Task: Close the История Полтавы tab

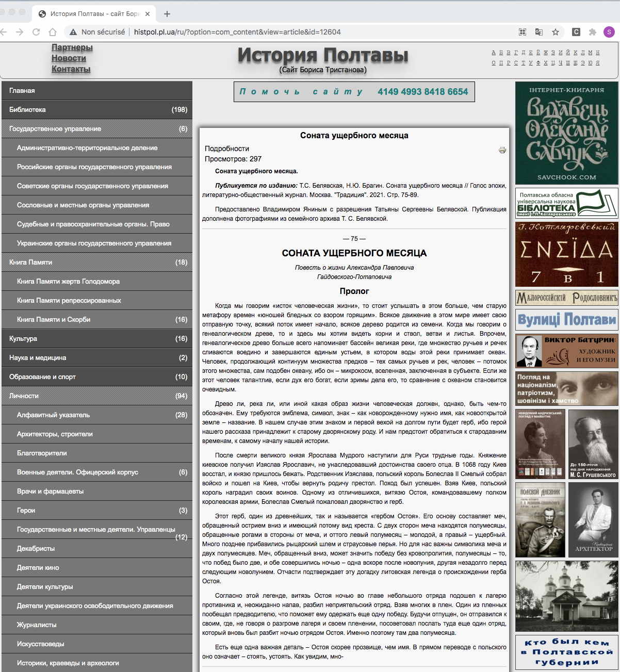Action: [x=148, y=14]
